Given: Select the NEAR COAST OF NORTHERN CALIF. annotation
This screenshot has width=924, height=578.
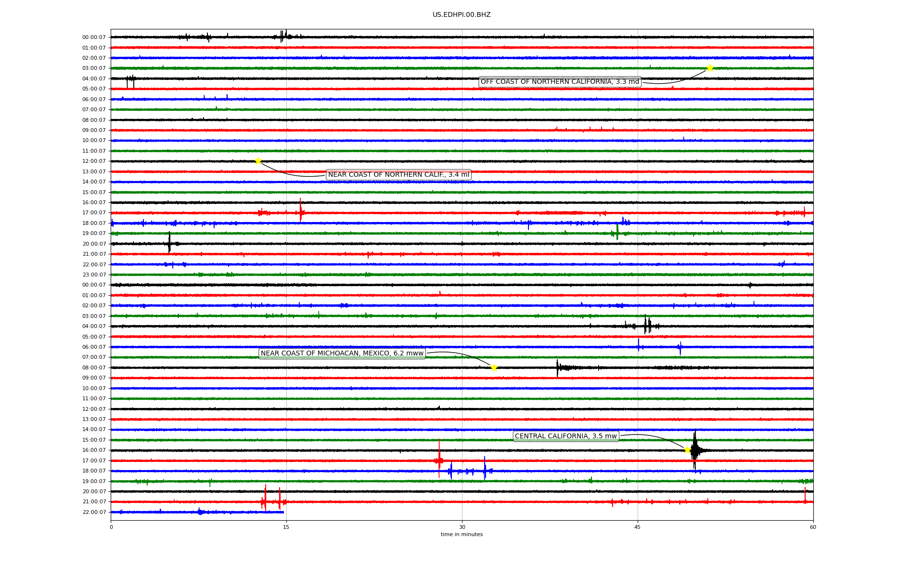Looking at the screenshot, I should 398,175.
